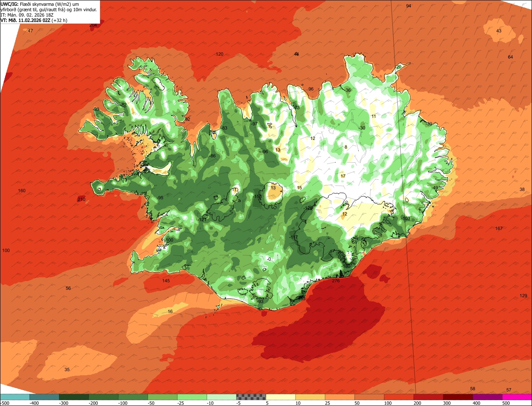This screenshot has height=406, width=532.
Task: Click the 120 value north of Iceland
Action: point(219,54)
